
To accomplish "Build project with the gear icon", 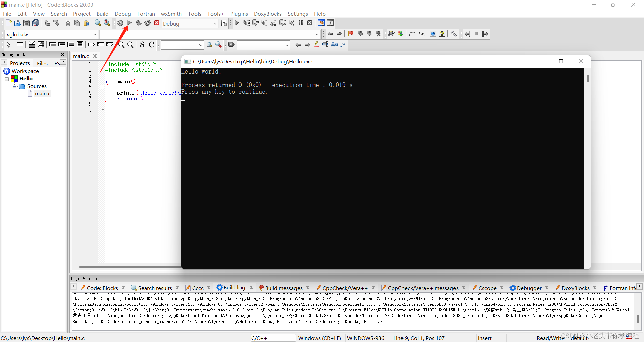I will 120,23.
